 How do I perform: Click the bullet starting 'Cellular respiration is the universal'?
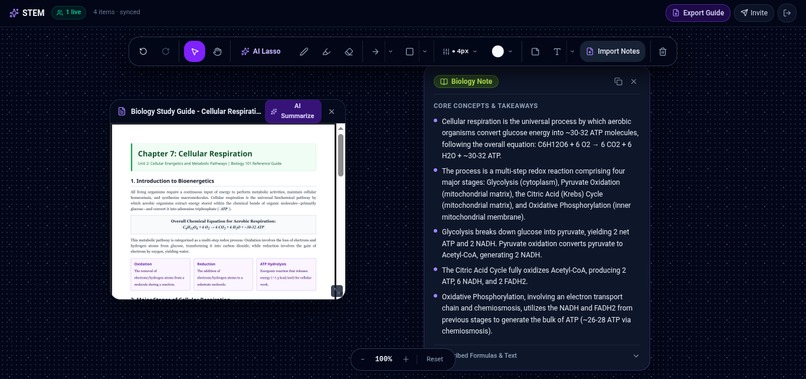537,138
